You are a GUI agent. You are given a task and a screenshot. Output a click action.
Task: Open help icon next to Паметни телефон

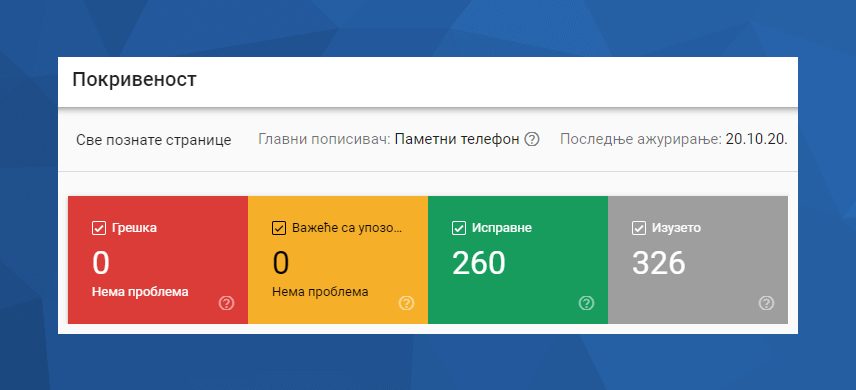tap(532, 140)
